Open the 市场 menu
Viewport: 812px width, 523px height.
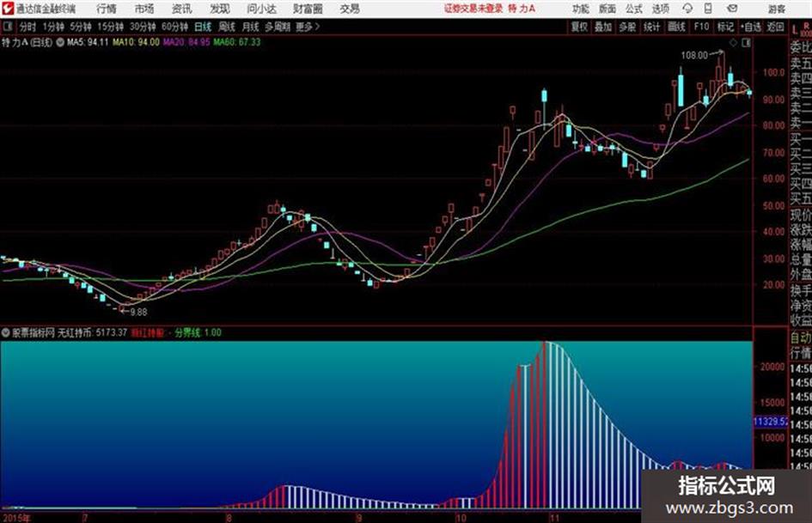[x=144, y=9]
